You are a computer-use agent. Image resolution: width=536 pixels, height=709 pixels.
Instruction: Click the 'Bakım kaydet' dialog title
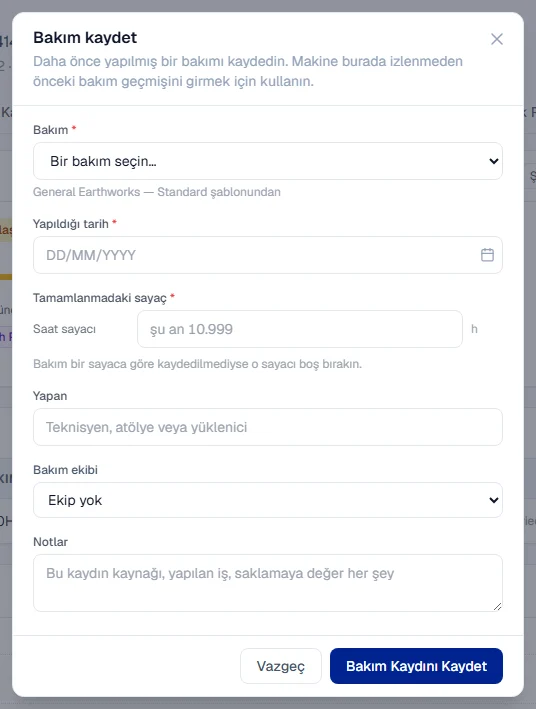85,38
